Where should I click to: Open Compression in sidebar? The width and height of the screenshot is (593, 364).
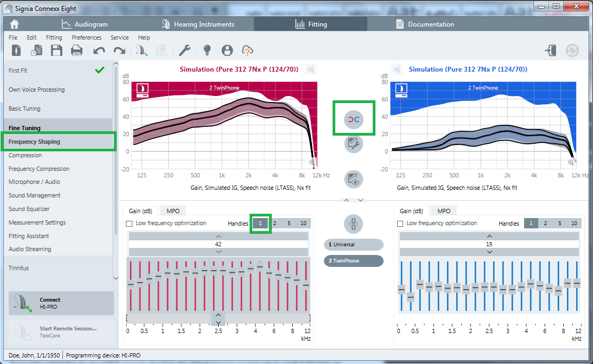[x=25, y=155]
